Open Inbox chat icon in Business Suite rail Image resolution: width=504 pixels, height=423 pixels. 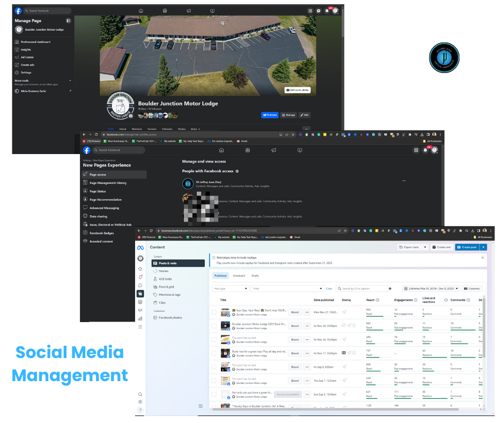point(140,286)
